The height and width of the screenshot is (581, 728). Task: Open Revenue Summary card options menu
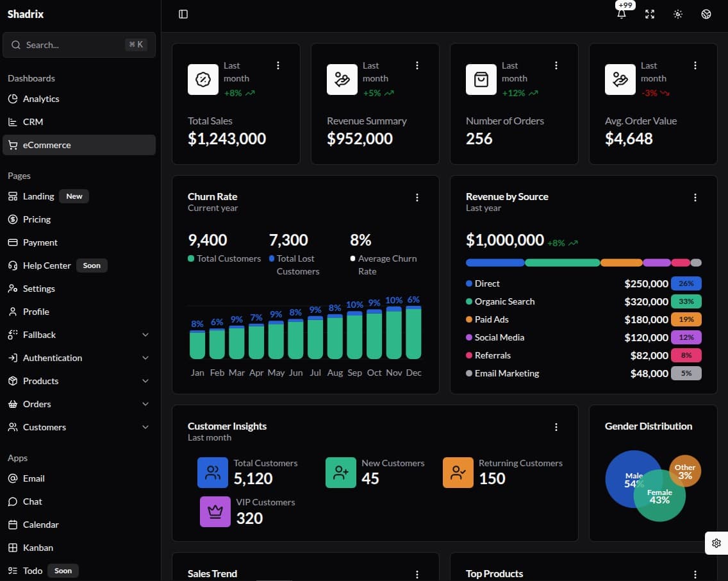pyautogui.click(x=417, y=65)
